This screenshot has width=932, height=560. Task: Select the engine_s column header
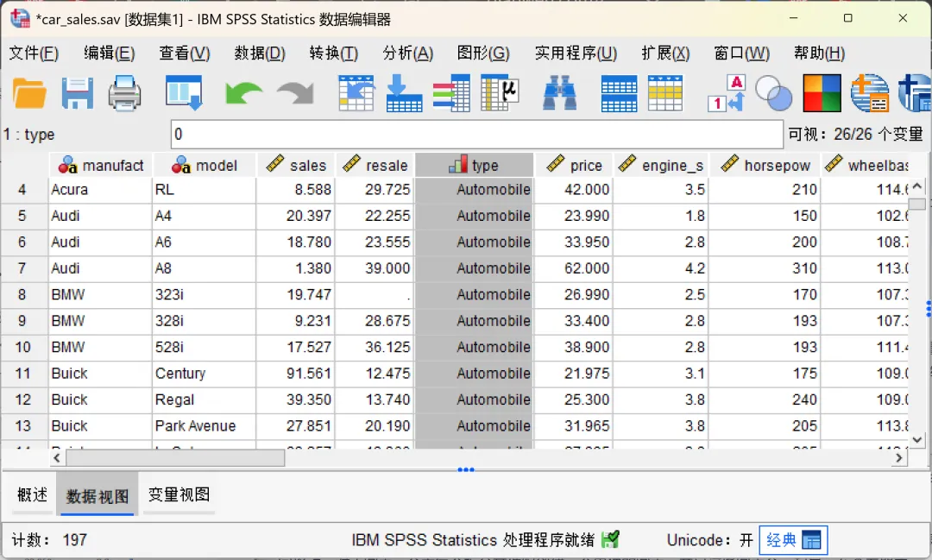point(660,166)
